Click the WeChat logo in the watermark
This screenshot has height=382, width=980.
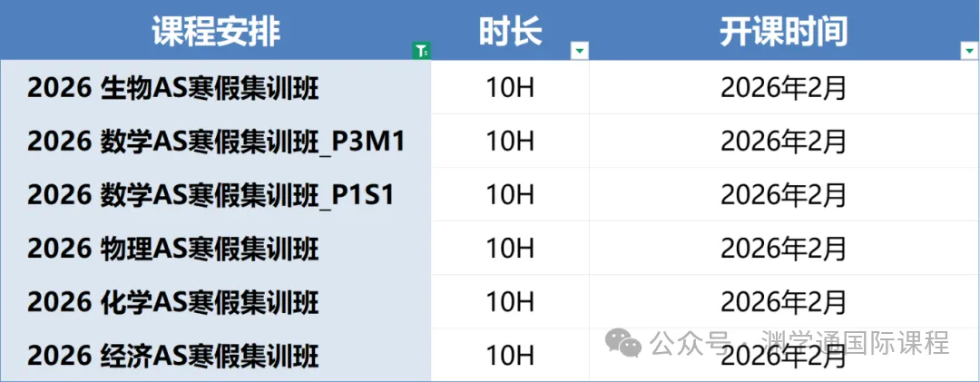(623, 343)
